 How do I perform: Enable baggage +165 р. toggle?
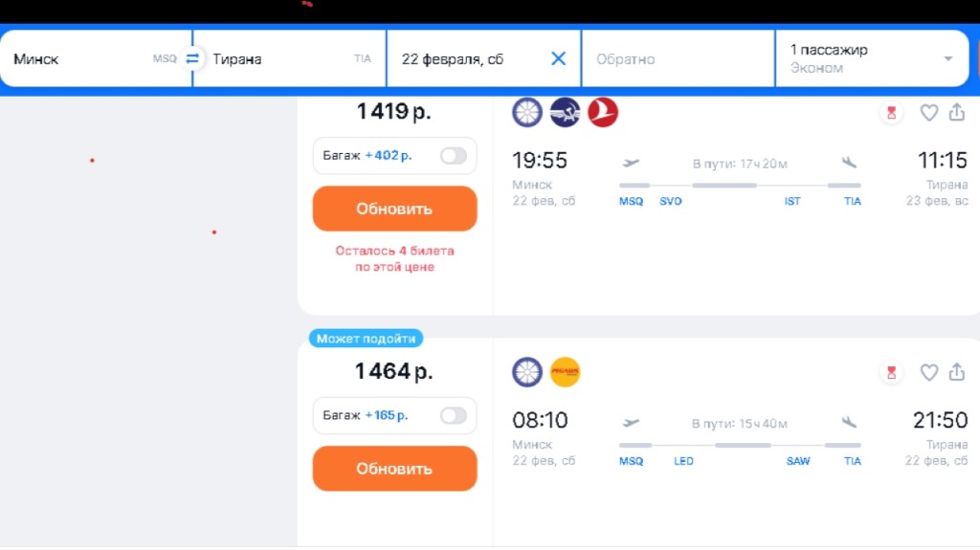[x=453, y=415]
